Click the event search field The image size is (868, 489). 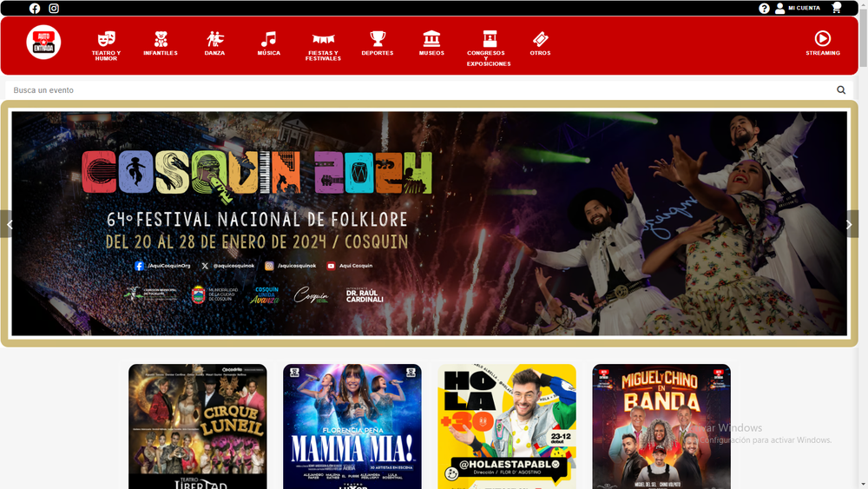[417, 90]
